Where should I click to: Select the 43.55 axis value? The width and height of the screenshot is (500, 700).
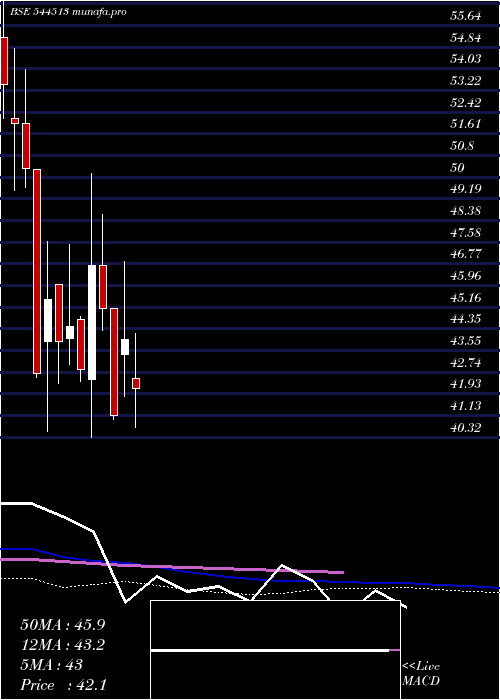pos(466,340)
